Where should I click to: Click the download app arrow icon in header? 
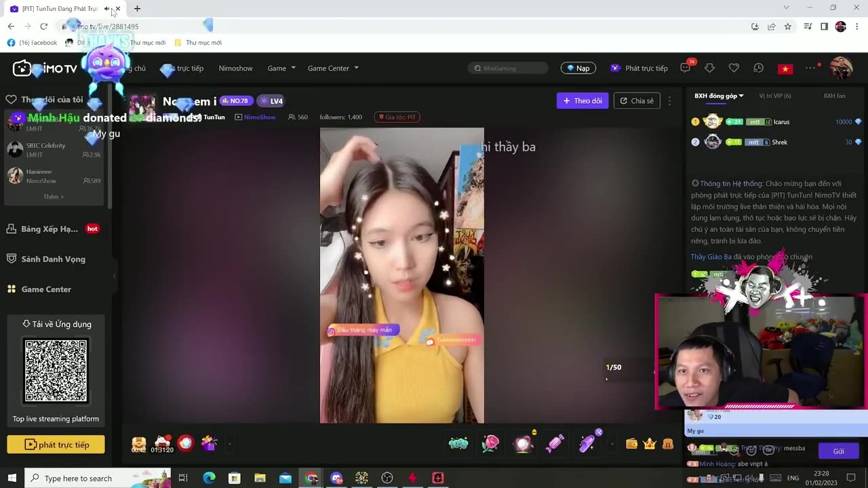coord(709,68)
